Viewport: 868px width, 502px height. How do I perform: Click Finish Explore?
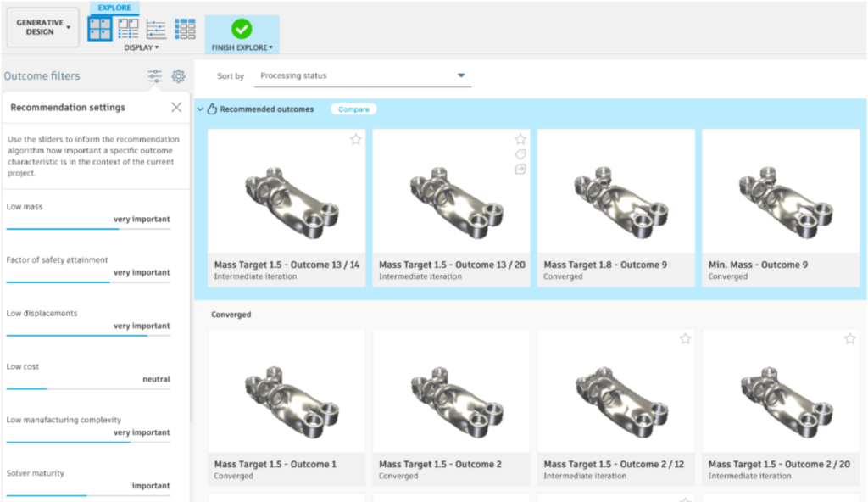point(242,28)
